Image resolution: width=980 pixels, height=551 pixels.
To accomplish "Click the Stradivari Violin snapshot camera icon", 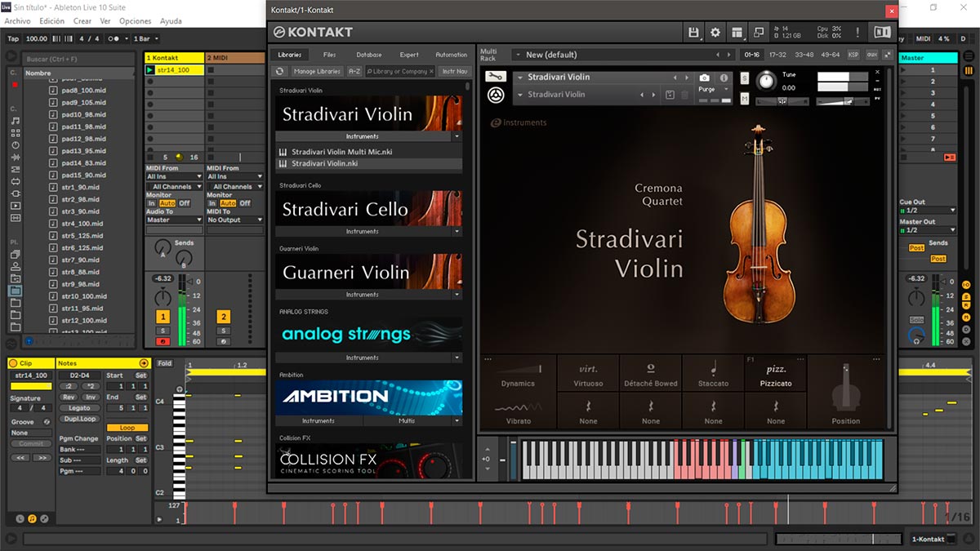I will point(704,78).
